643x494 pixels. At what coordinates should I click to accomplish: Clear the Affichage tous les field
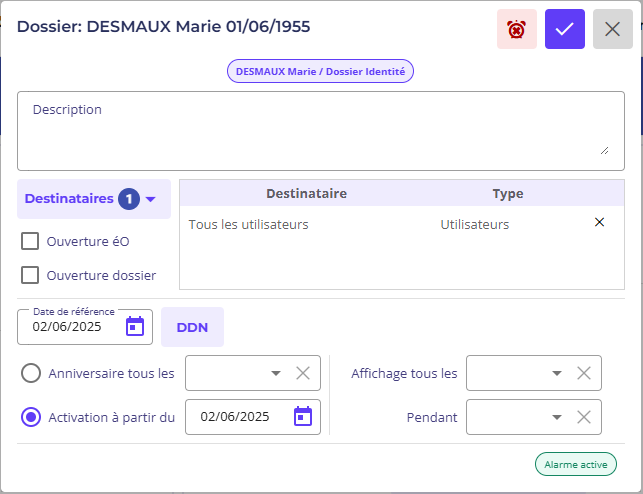[584, 373]
